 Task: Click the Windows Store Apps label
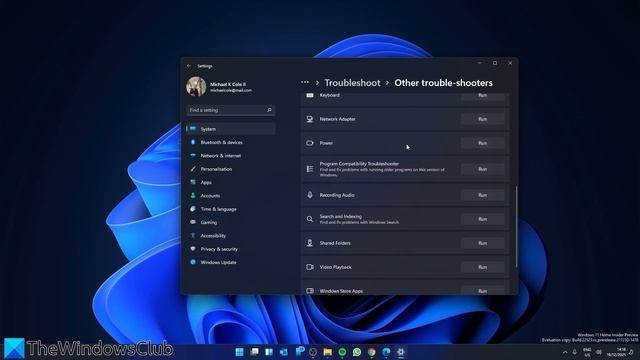(x=341, y=291)
